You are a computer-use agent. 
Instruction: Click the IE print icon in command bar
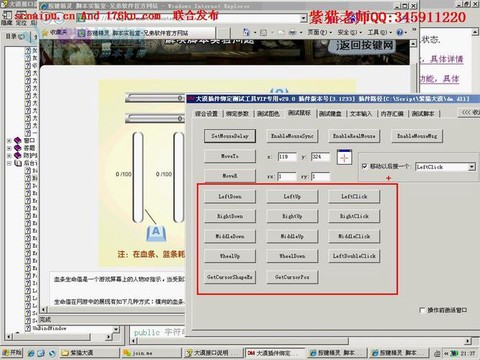[292, 32]
